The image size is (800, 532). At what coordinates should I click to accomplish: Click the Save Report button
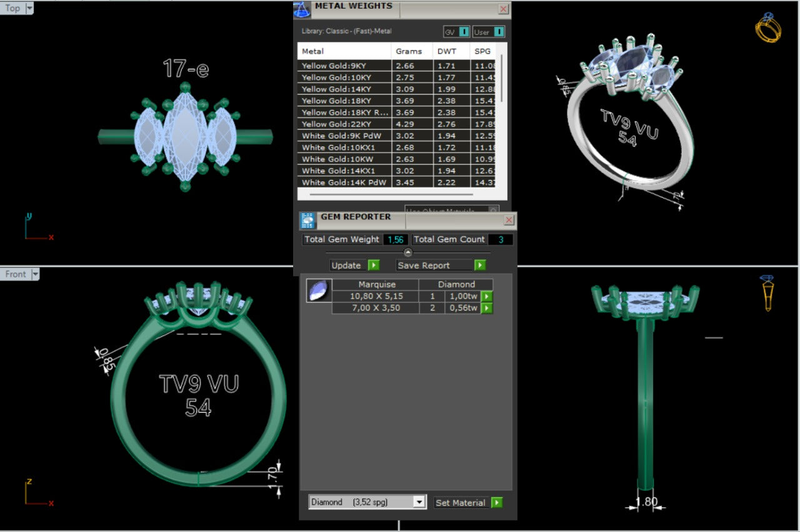click(434, 265)
